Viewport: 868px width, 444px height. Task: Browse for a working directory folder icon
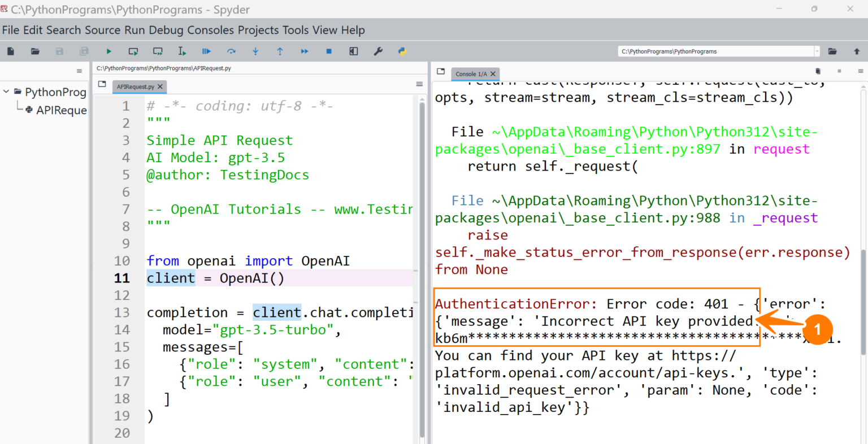click(832, 51)
